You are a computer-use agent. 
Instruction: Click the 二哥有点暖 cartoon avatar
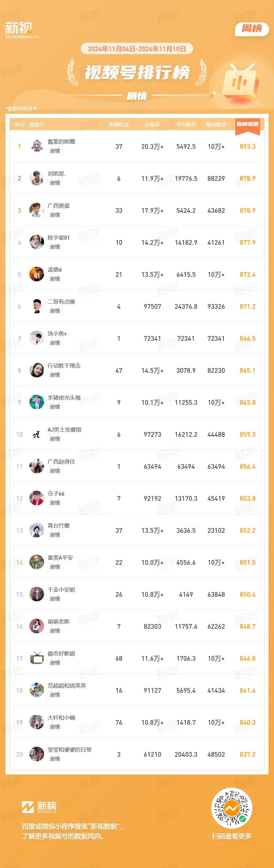pos(36,306)
